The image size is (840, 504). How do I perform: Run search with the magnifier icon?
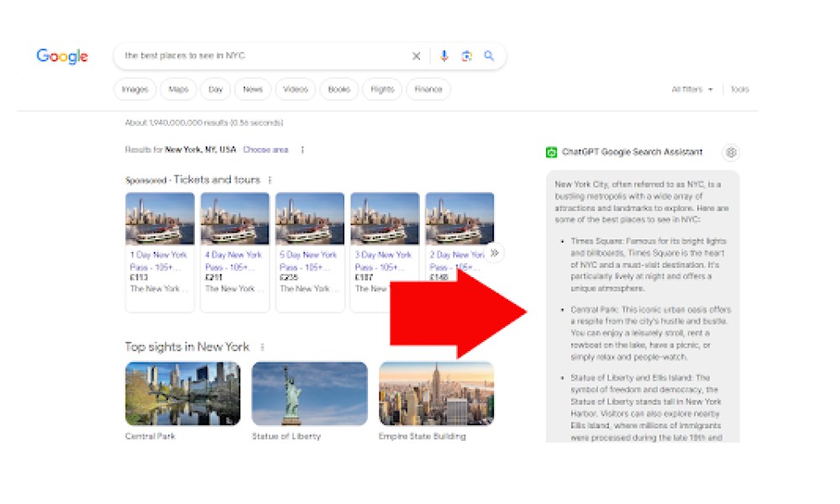pyautogui.click(x=489, y=55)
